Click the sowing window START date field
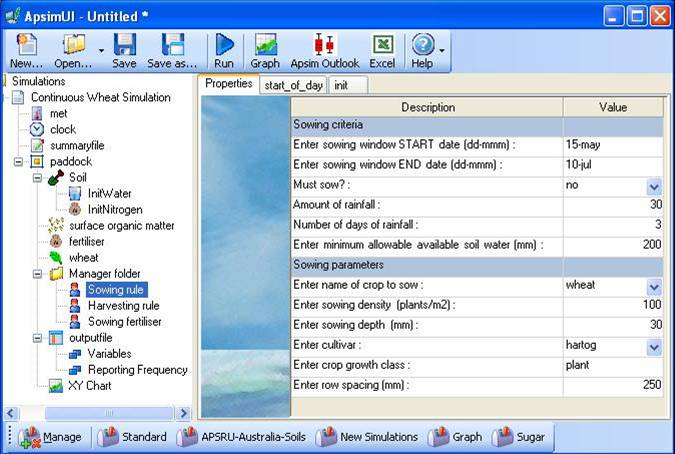Screen dimensions: 675x454 (x=612, y=144)
